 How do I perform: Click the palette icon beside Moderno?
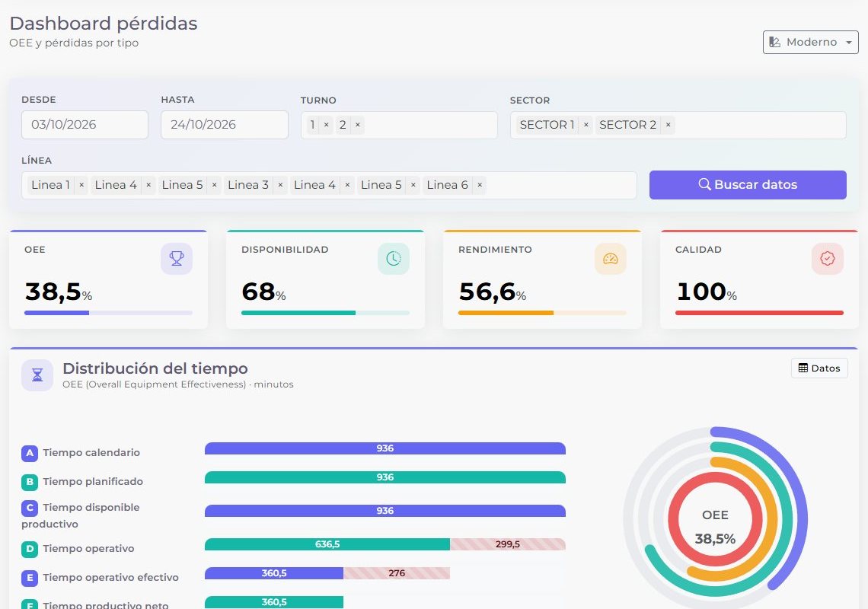775,42
